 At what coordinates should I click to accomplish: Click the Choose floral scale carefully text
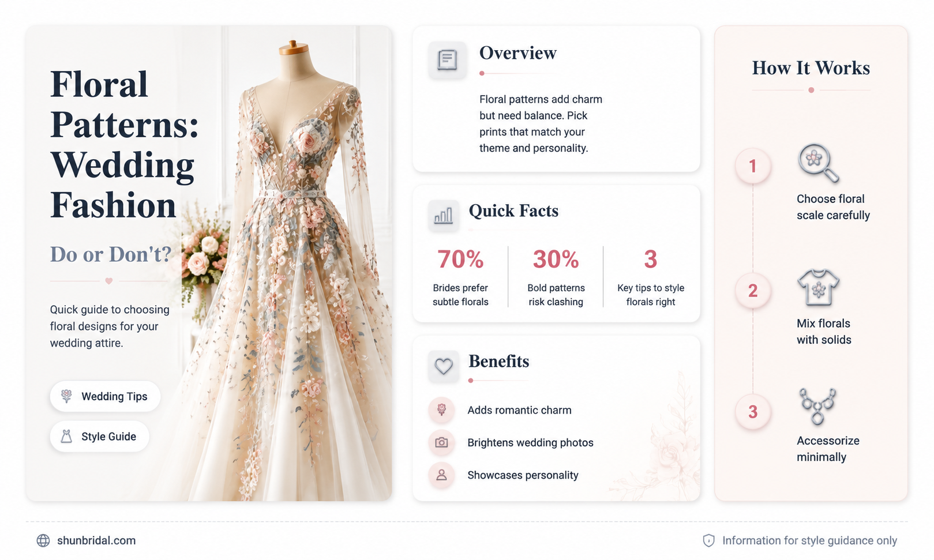click(x=833, y=207)
